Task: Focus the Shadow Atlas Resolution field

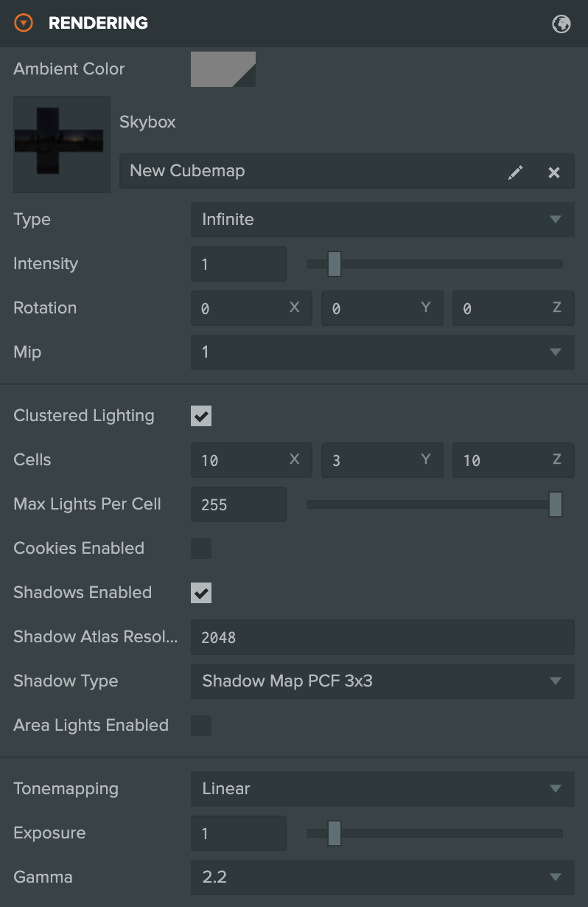Action: click(382, 637)
